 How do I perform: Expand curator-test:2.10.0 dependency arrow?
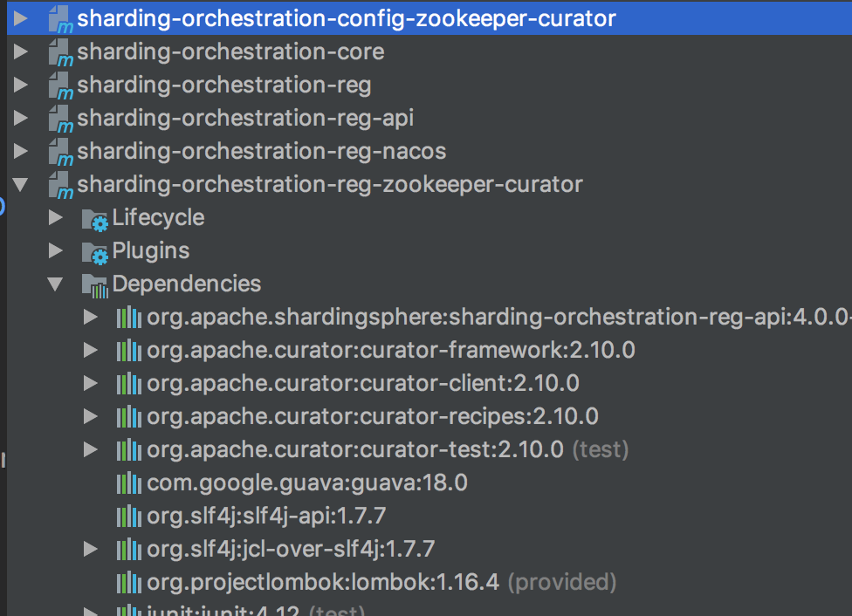(90, 449)
